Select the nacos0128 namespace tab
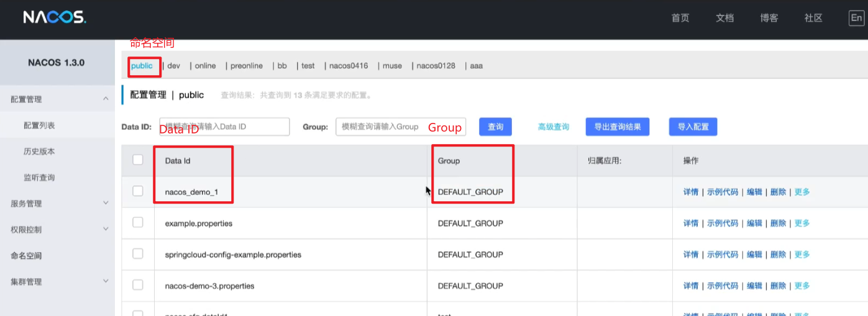The image size is (868, 316). pos(436,66)
